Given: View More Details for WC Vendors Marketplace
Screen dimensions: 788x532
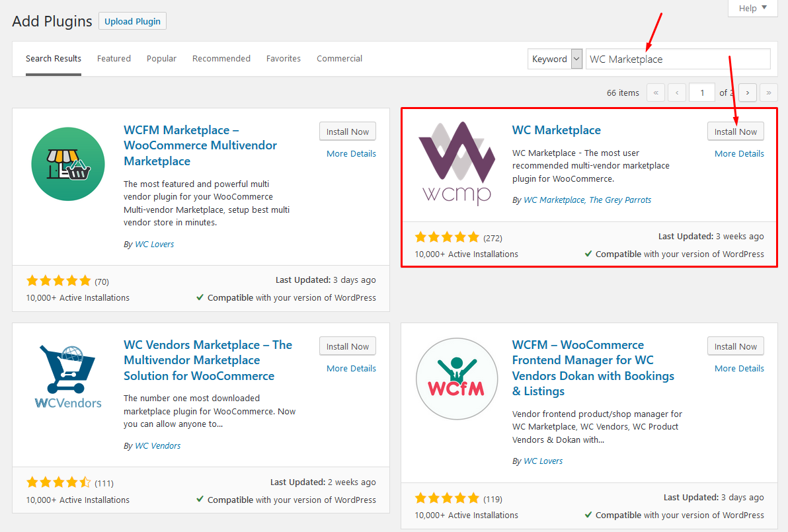Looking at the screenshot, I should 351,368.
